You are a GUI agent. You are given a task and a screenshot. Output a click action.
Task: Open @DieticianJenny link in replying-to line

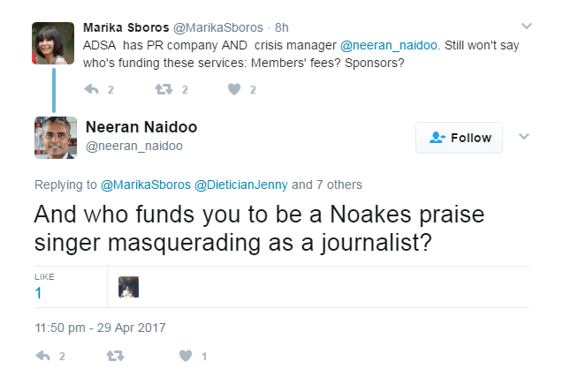click(236, 185)
